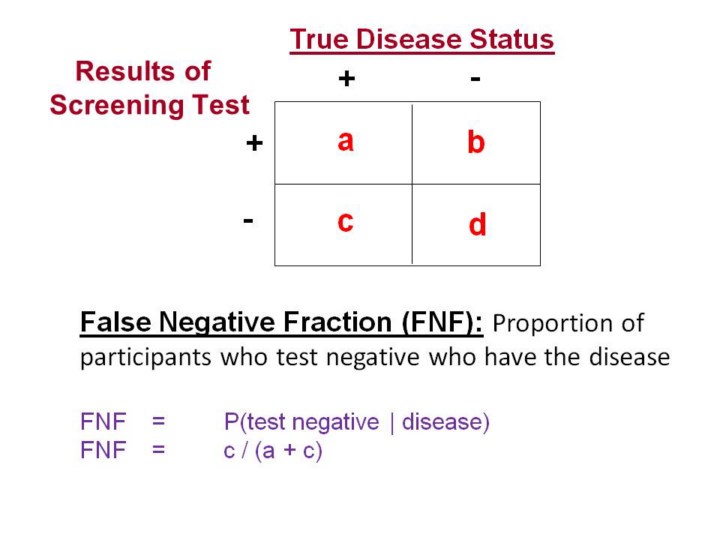Click 'FNF' in the second purple line
720x540 pixels.
coord(103,450)
